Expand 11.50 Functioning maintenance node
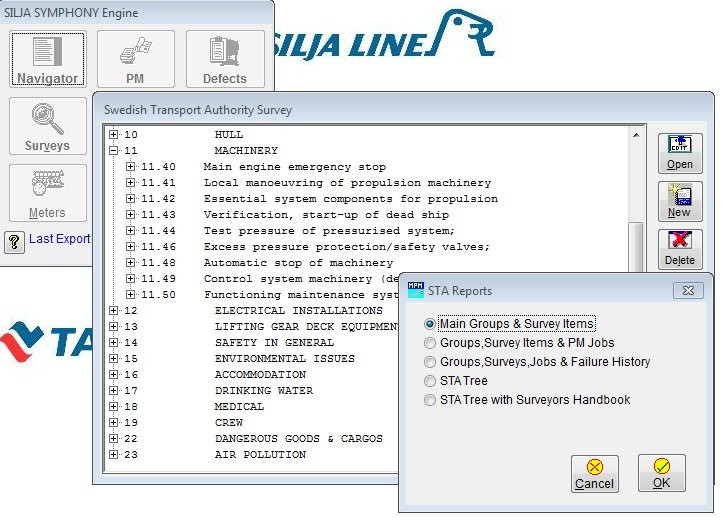This screenshot has height=527, width=723. [130, 295]
